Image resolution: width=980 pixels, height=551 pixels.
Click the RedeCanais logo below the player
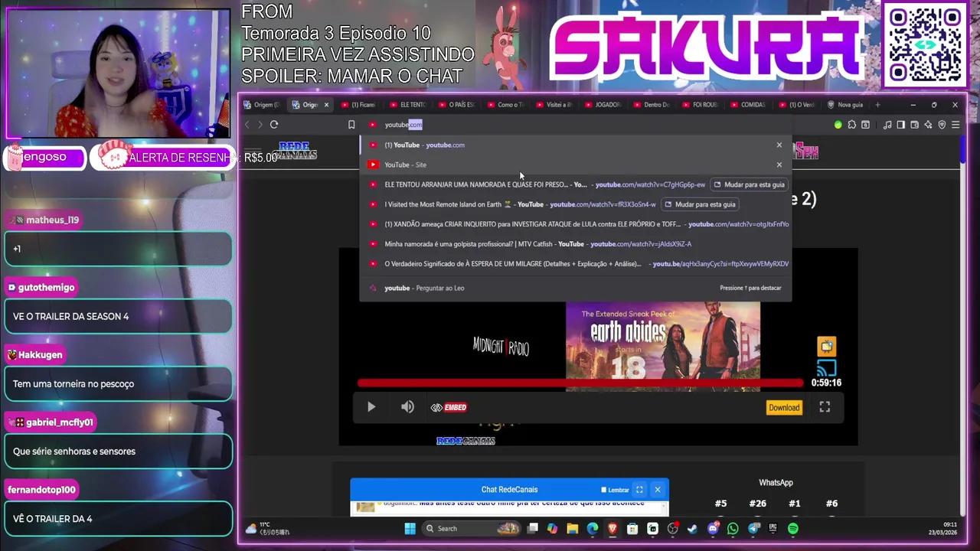[x=465, y=441]
